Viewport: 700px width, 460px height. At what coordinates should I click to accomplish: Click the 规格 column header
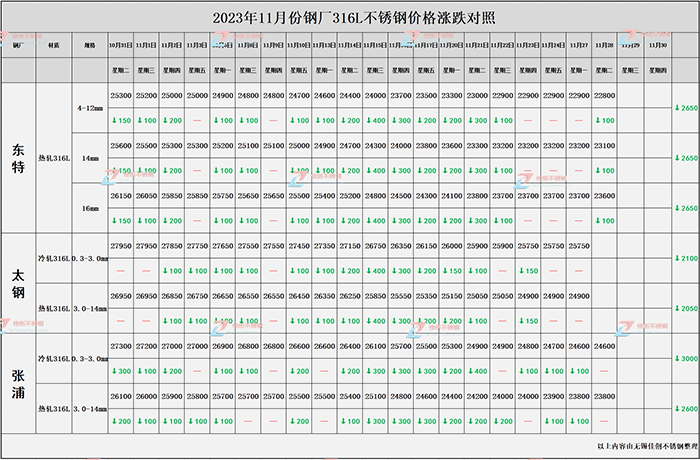pyautogui.click(x=90, y=45)
